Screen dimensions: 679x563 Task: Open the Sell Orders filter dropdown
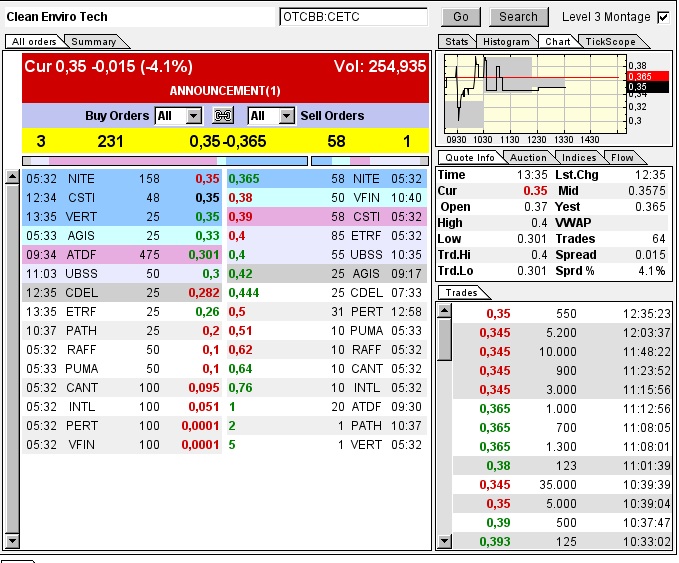[x=286, y=116]
